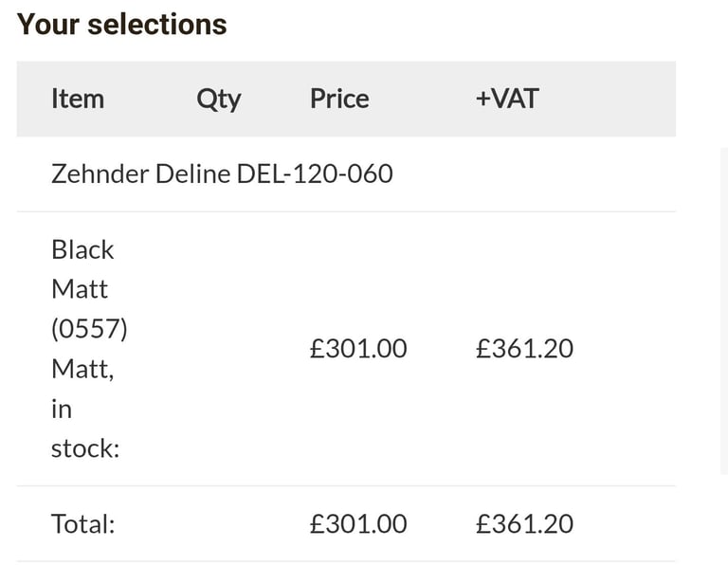Click the +VAT column header
The image size is (728, 565).
coord(506,99)
